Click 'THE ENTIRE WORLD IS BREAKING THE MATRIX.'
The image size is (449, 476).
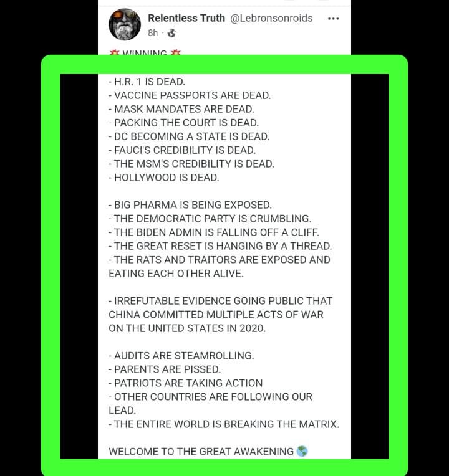tap(224, 424)
